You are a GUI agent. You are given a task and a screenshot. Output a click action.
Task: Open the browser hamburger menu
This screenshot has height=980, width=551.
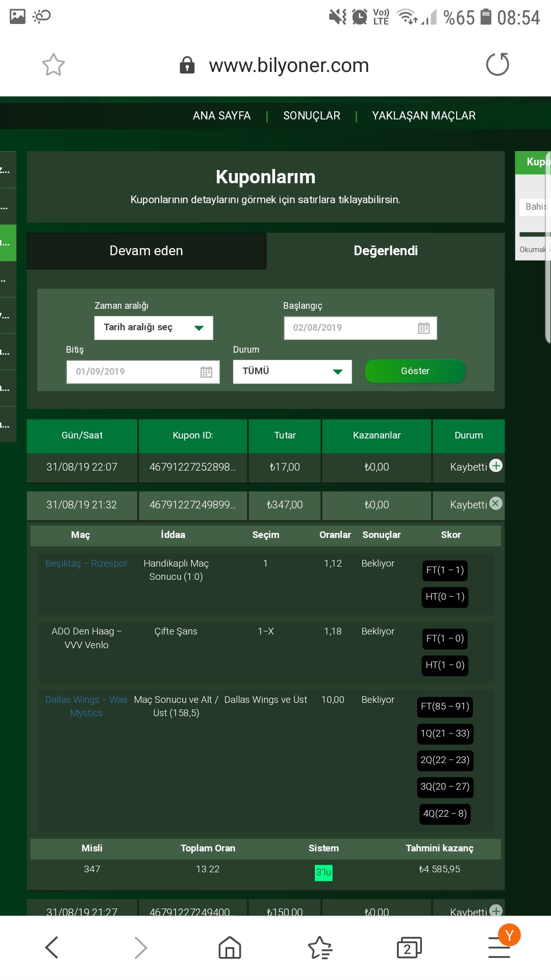[x=499, y=948]
